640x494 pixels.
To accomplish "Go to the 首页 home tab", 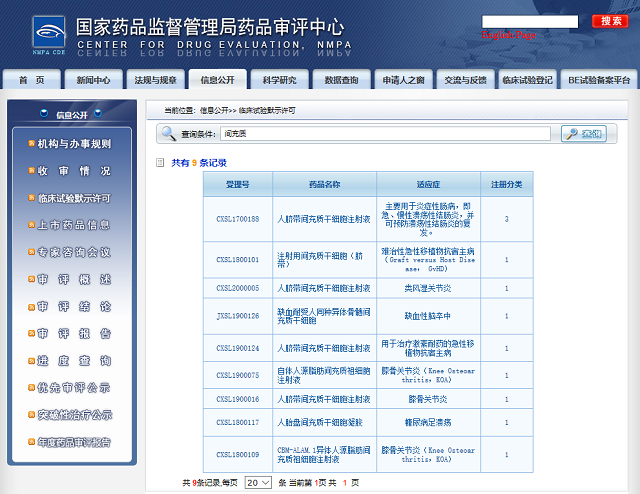I will coord(32,80).
